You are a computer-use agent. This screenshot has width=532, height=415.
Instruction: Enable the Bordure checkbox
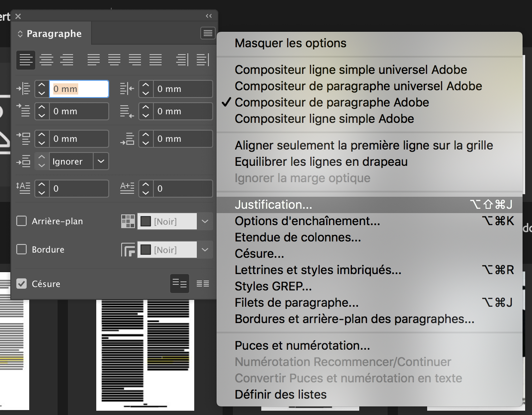pyautogui.click(x=21, y=250)
